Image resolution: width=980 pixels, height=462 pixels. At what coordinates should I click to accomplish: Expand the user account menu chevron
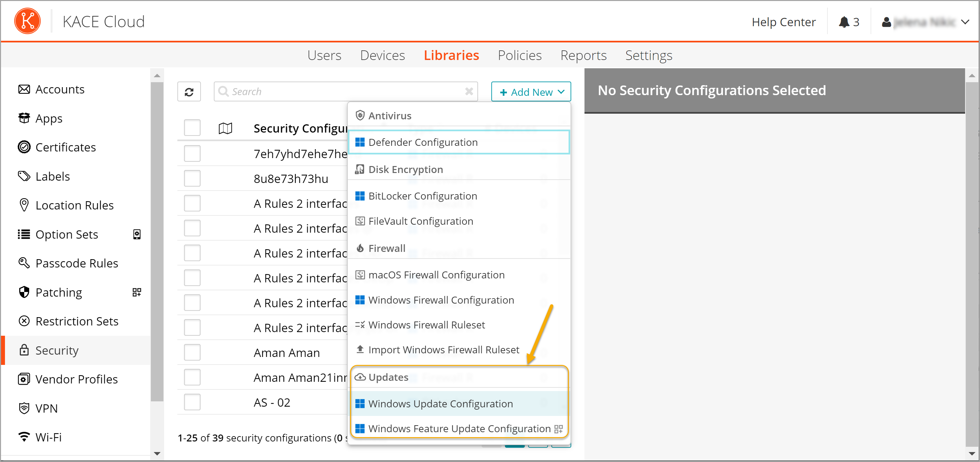964,22
